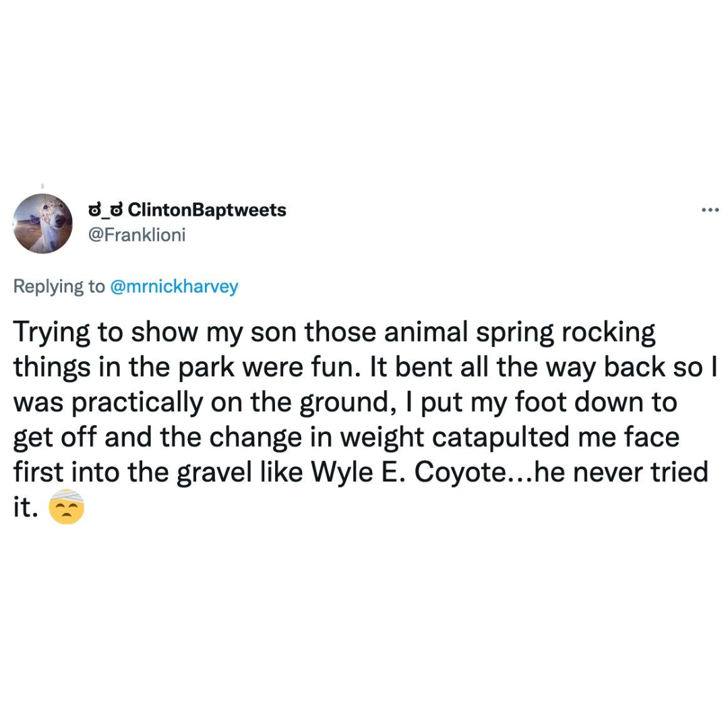Open the ClintonBaptweets profile avatar
Viewport: 728px width, 728px height.
[x=43, y=224]
